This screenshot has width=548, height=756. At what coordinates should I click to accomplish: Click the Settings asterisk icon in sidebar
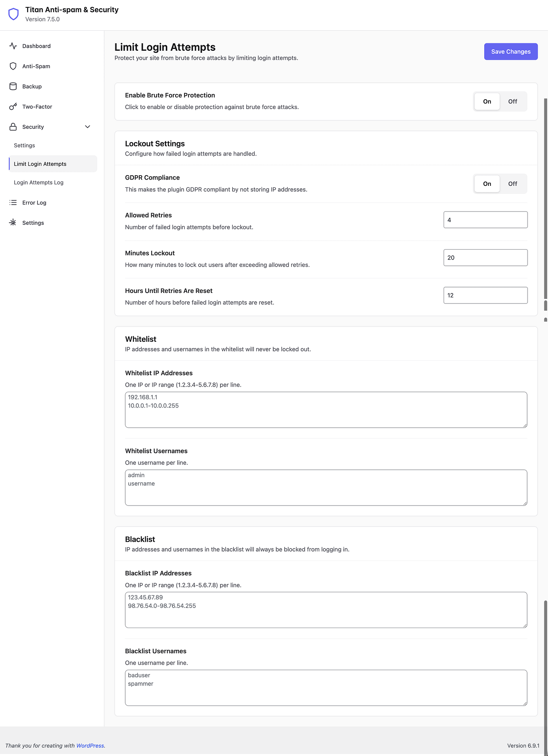13,223
